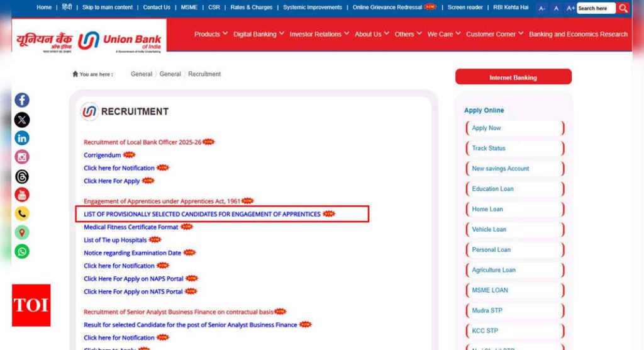
Task: Open Click Here For Apply link
Action: coord(112,181)
